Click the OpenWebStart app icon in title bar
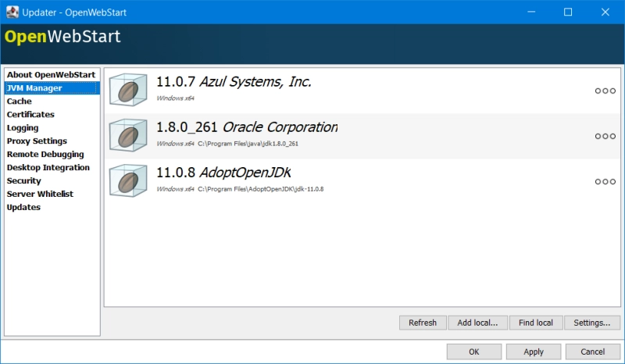 click(12, 12)
